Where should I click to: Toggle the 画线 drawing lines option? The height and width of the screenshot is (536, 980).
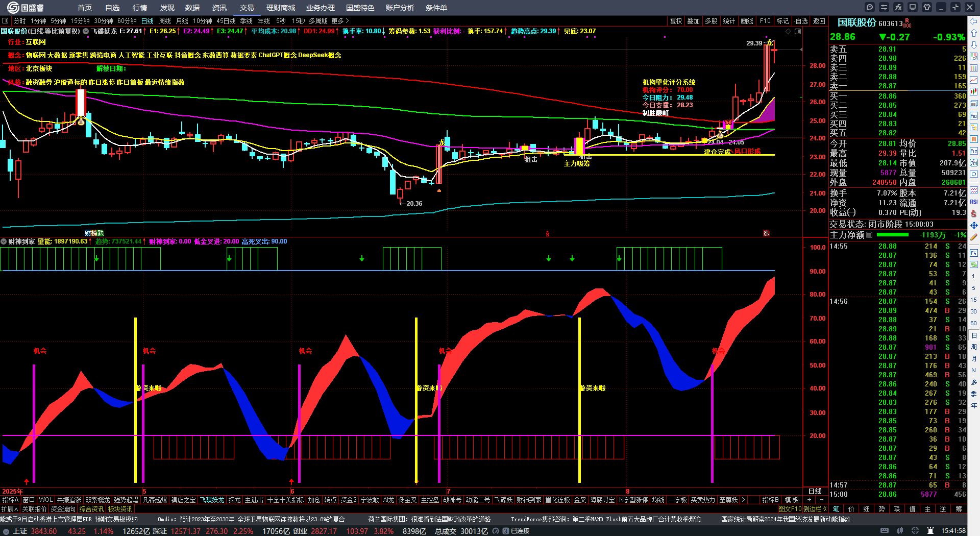click(747, 21)
